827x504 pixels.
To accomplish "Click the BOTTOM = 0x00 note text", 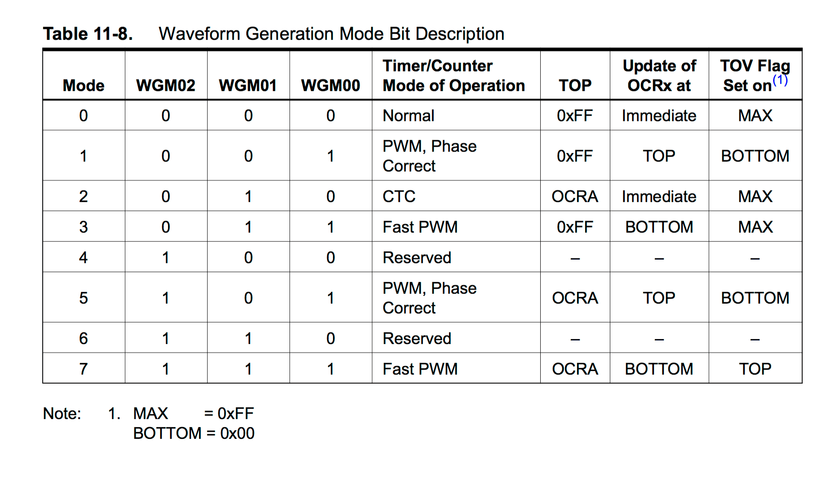I will [194, 433].
